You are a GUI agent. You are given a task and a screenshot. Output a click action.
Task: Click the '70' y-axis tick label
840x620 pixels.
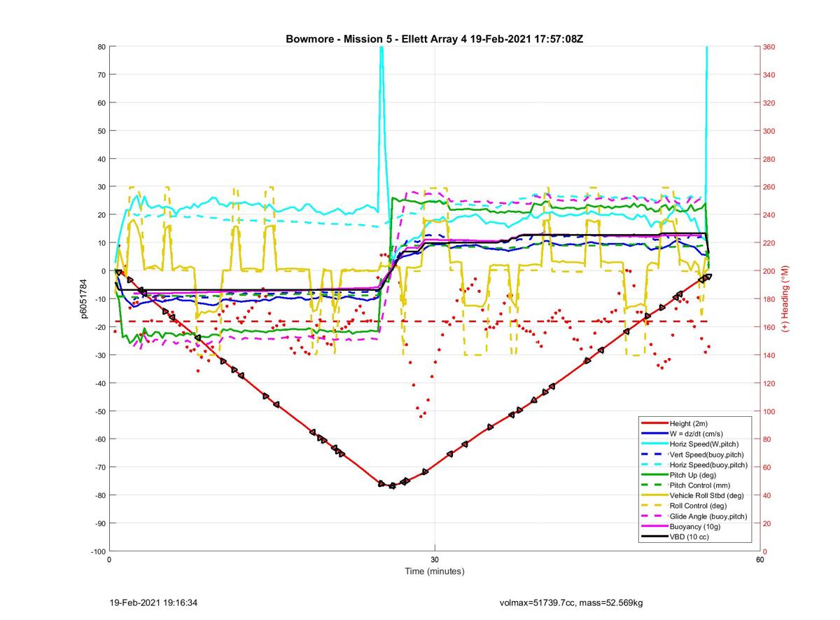click(x=101, y=75)
